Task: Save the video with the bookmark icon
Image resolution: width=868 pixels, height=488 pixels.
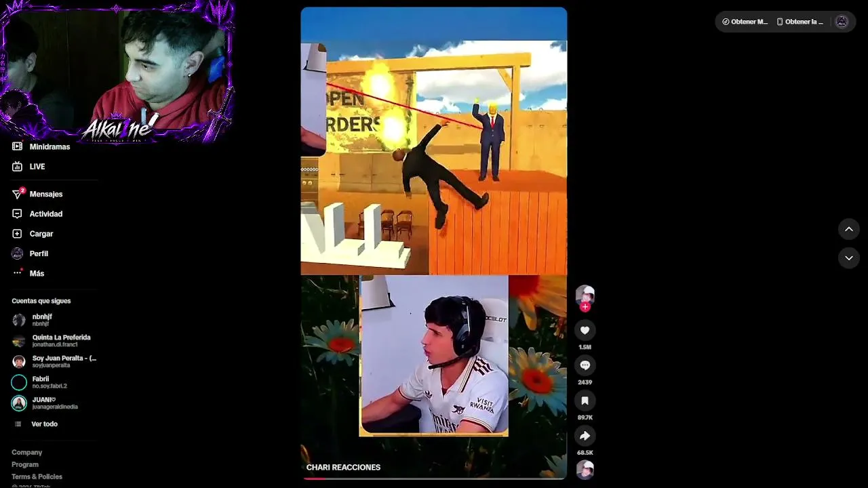Action: pos(585,401)
